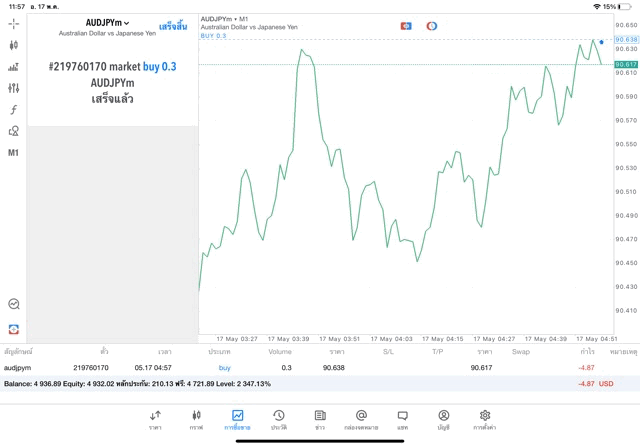Screen dimensions: 640x447
Task: Tap the 'S/L' column header
Action: point(388,351)
